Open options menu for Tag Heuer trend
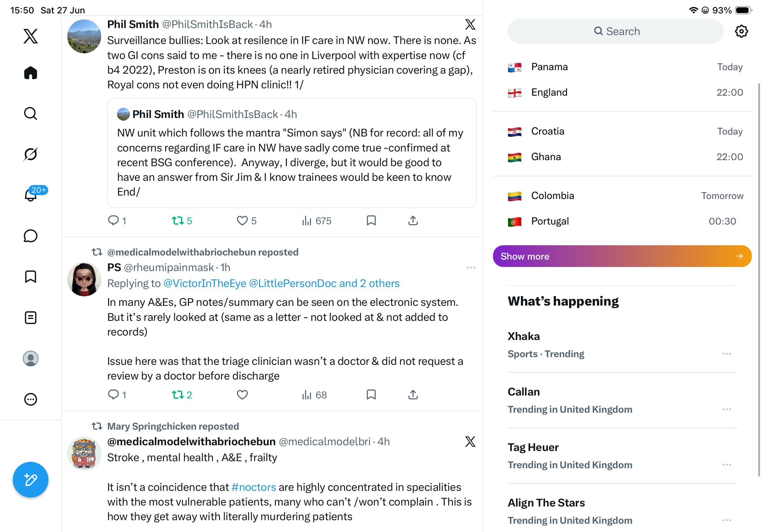 (727, 465)
